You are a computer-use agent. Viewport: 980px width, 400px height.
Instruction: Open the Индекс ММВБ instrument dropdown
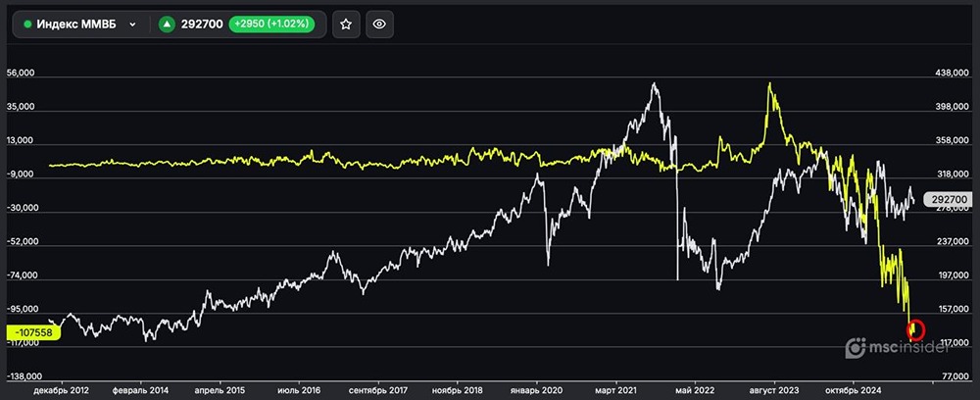(80, 25)
